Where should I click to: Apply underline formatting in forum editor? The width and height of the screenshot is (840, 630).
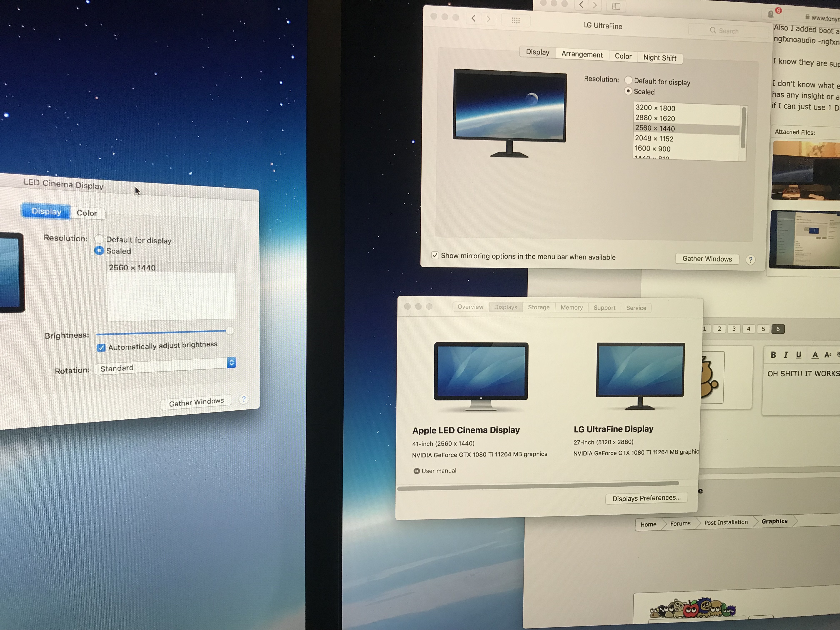(x=799, y=355)
